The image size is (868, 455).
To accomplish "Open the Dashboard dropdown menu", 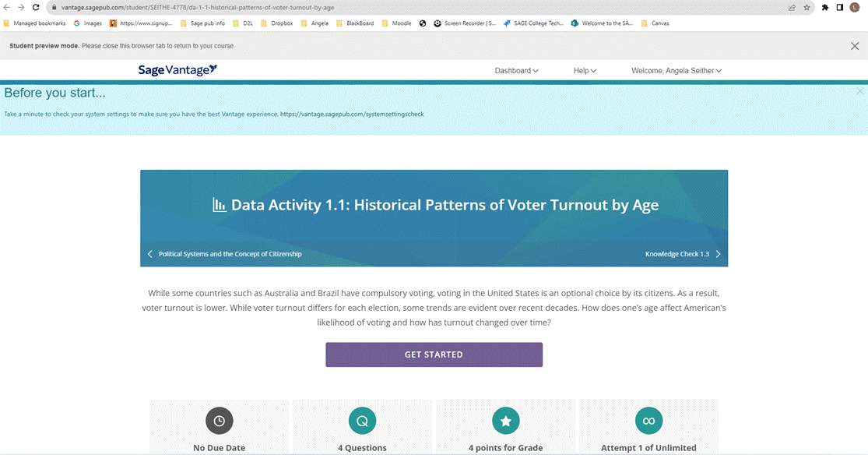I will click(516, 70).
